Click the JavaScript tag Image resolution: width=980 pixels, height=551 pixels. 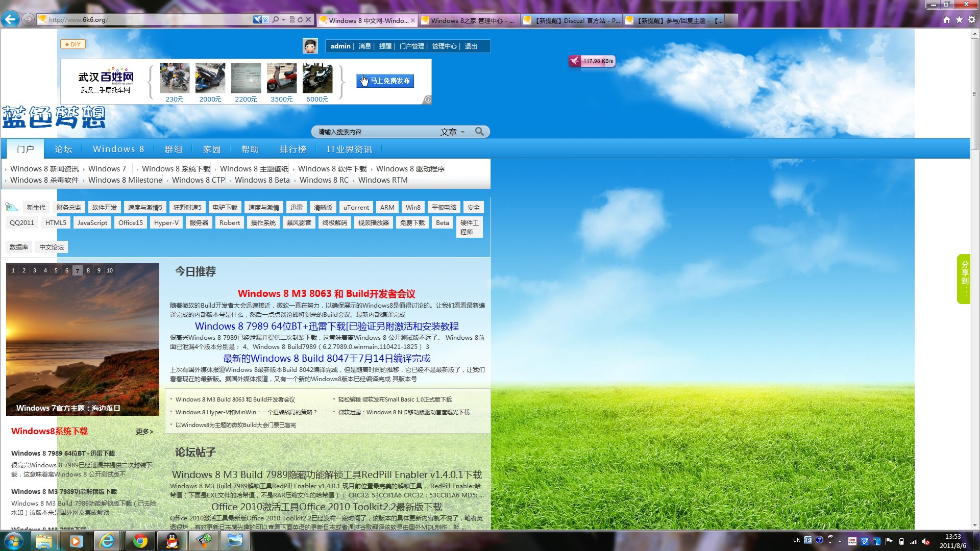point(92,223)
